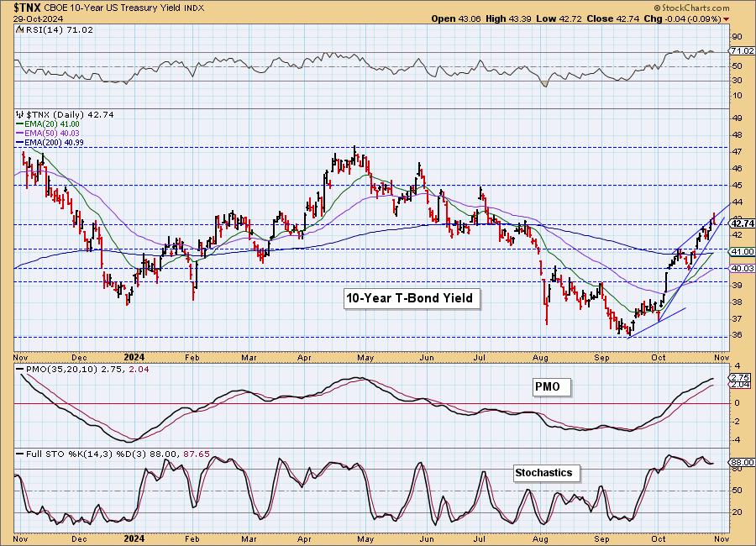This screenshot has height=546, width=756.
Task: Click the $TNX (Daily) 42.74 legend label
Action: point(70,115)
